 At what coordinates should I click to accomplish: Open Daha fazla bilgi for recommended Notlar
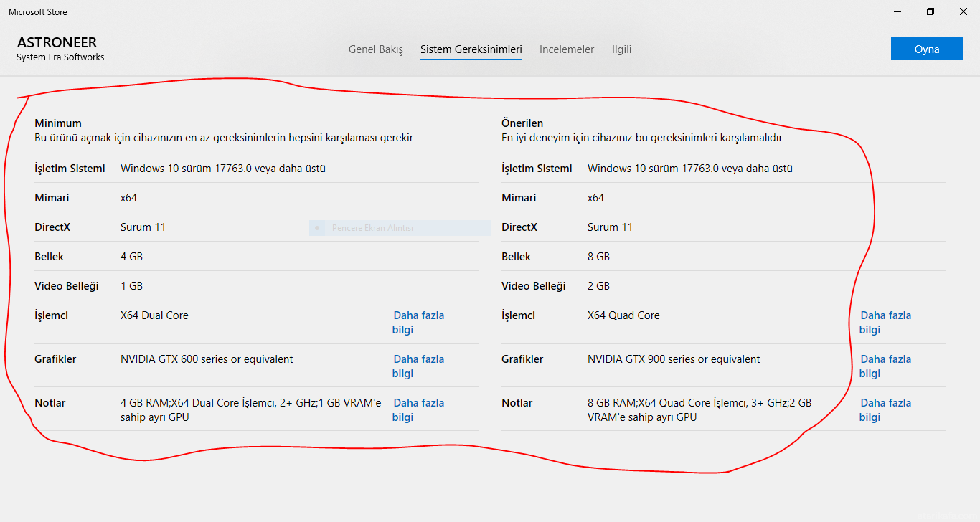(x=885, y=410)
